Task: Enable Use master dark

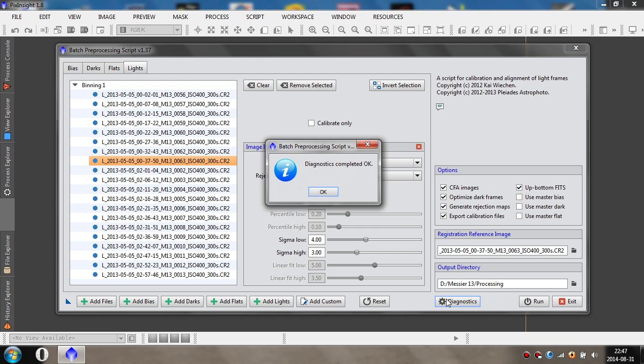Action: [519, 207]
